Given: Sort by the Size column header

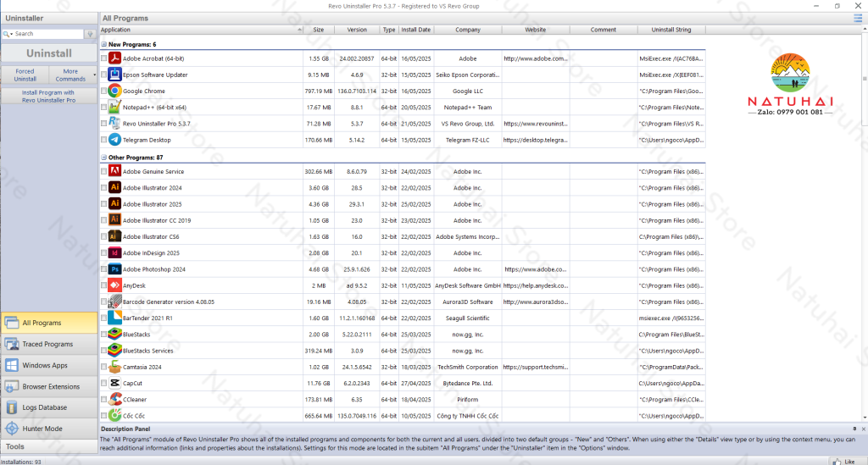Looking at the screenshot, I should pos(319,30).
